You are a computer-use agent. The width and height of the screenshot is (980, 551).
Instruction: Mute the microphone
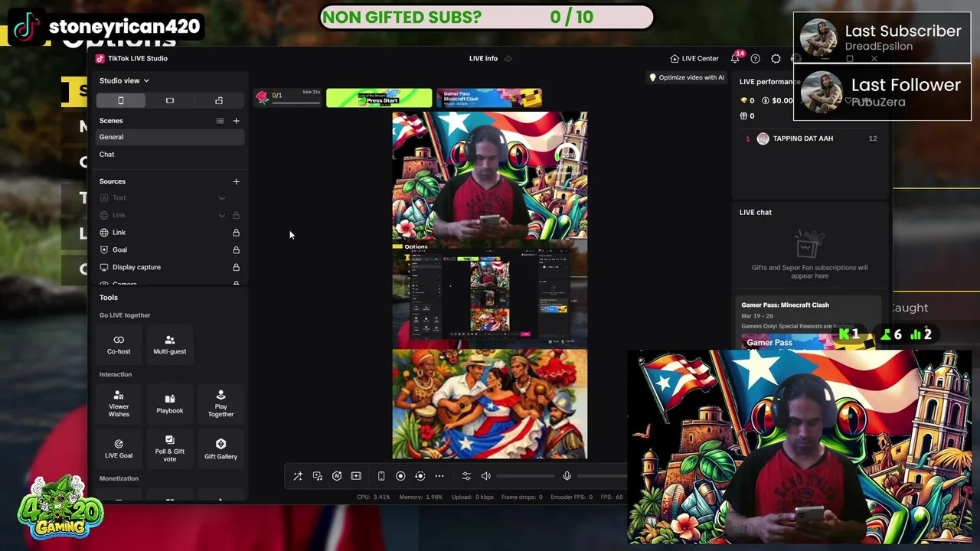click(567, 476)
